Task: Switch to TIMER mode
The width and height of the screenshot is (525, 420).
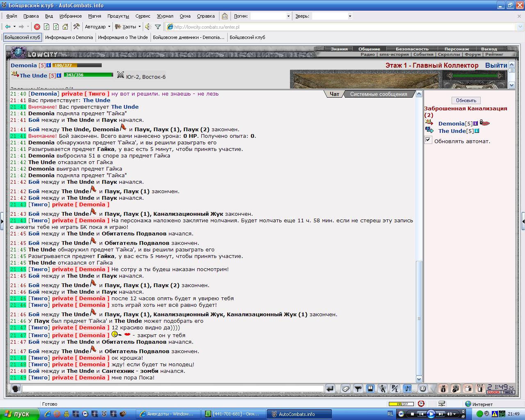Action: tap(508, 392)
